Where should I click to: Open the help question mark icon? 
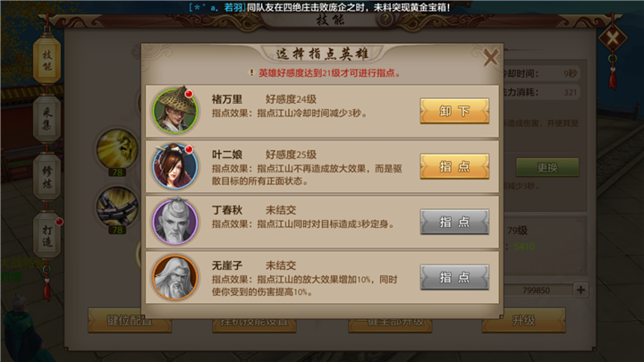(x=385, y=19)
